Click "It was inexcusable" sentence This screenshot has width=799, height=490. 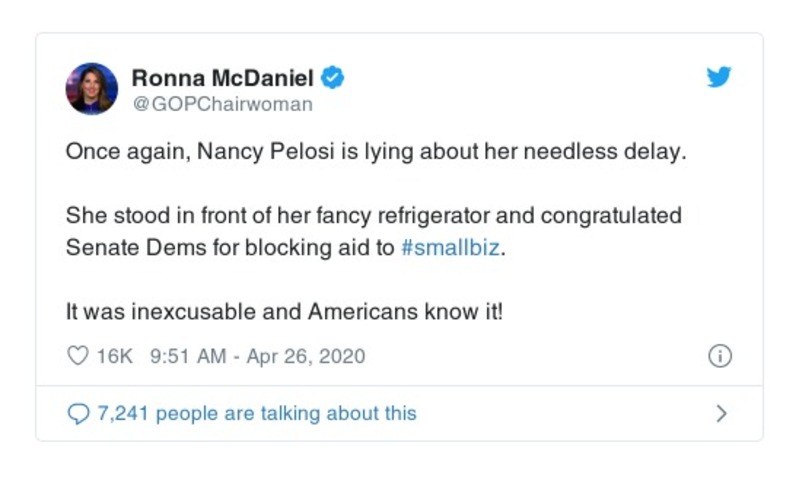point(144,311)
